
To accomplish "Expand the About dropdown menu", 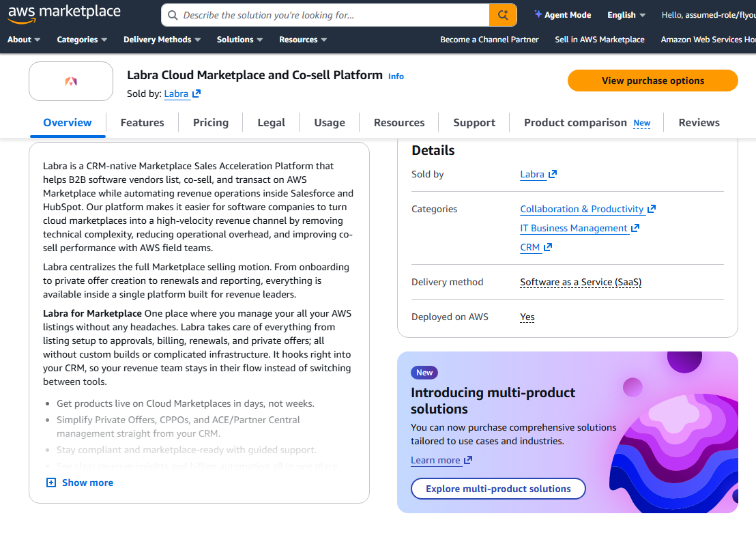I will tap(24, 40).
